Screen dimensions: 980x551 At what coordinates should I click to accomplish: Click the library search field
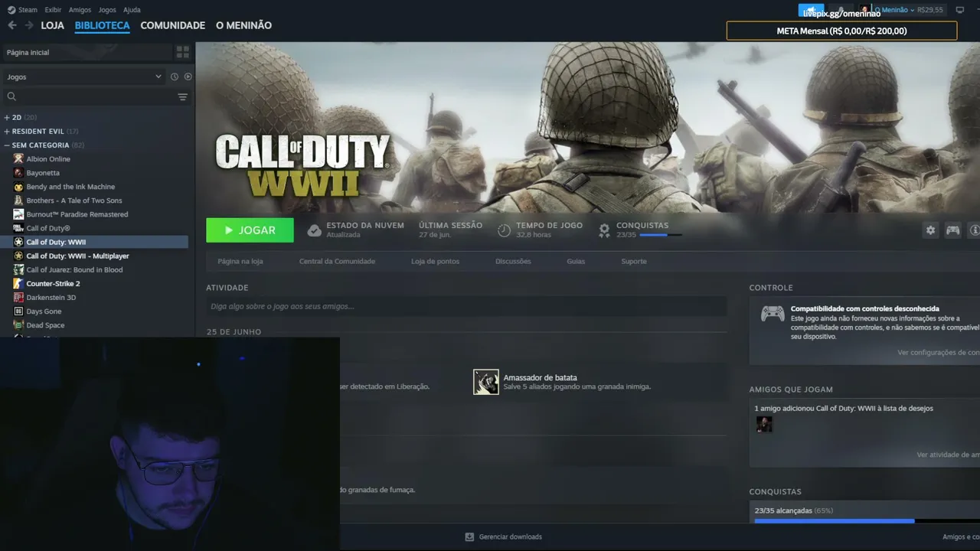click(x=97, y=96)
